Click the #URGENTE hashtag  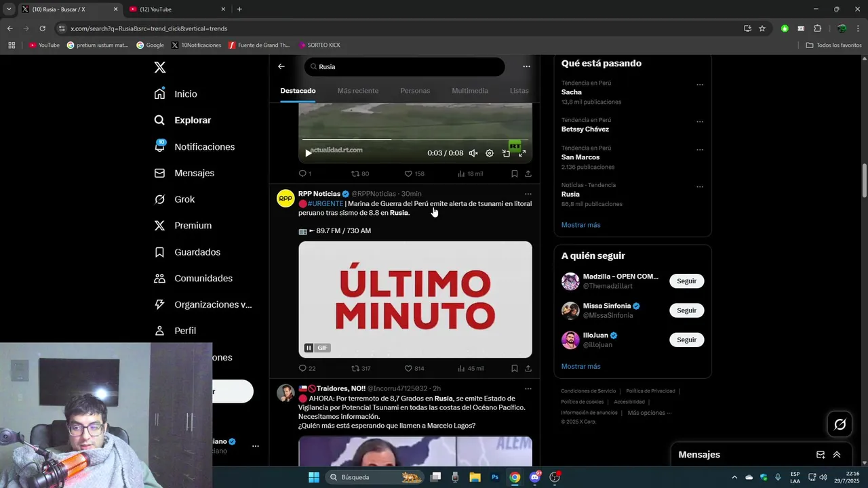click(325, 203)
